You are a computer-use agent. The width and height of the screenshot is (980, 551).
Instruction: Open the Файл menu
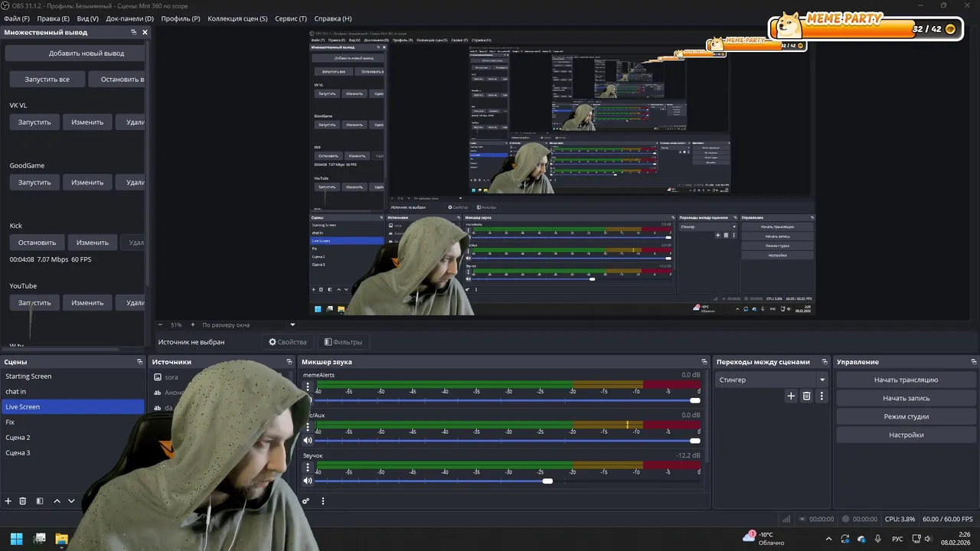(17, 18)
